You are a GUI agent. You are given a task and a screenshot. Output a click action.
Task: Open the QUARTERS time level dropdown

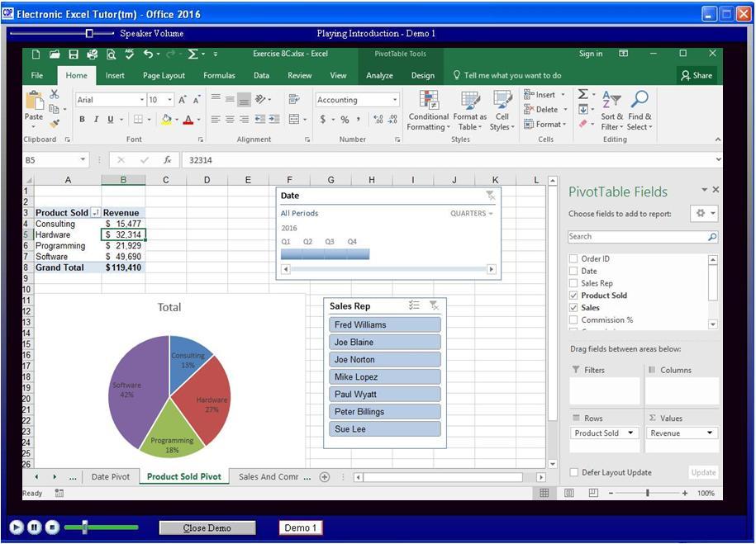472,214
